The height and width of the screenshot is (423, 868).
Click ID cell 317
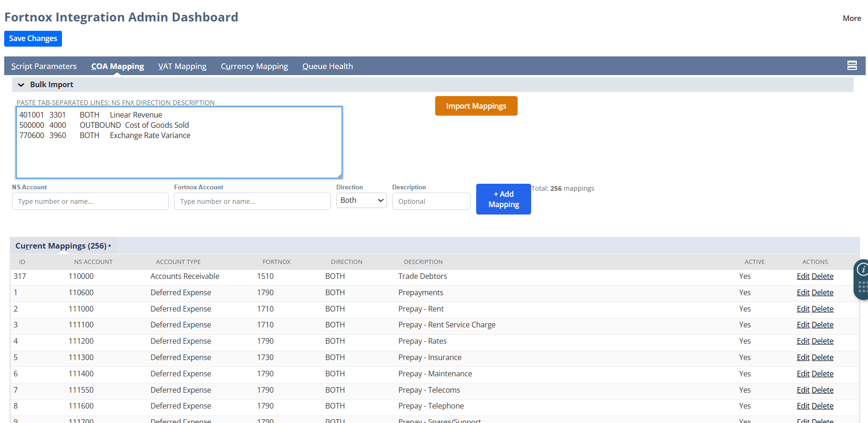(20, 276)
